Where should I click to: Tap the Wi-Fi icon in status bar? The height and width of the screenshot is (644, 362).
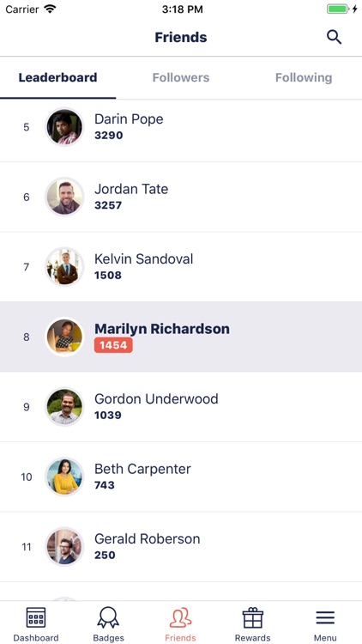click(50, 9)
